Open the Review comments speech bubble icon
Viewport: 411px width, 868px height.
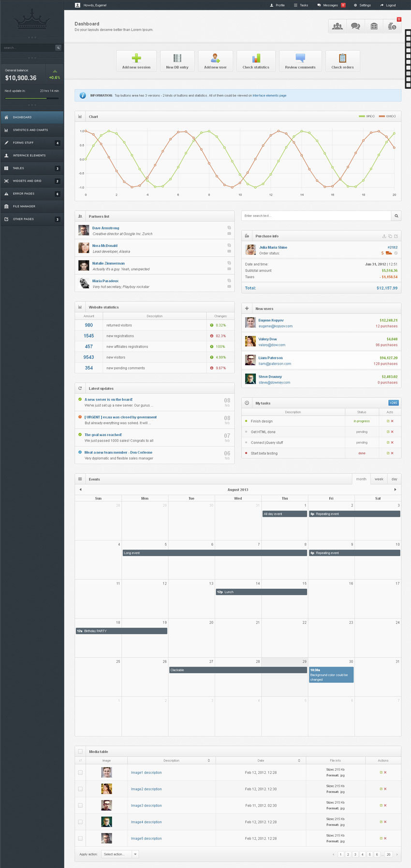[x=300, y=58]
